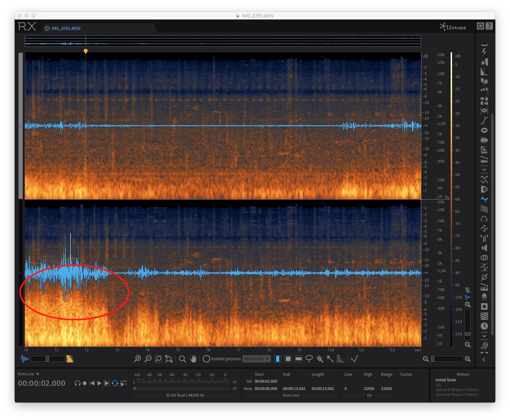The image size is (510, 420).
Task: Open the Signal Generator record-dot module
Action: coord(484,307)
